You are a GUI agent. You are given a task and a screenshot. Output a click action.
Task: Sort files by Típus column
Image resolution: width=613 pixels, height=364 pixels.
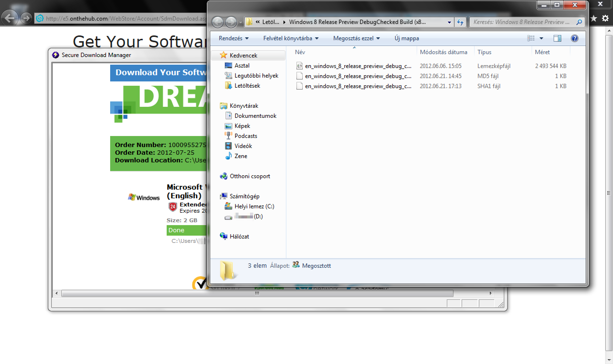503,52
